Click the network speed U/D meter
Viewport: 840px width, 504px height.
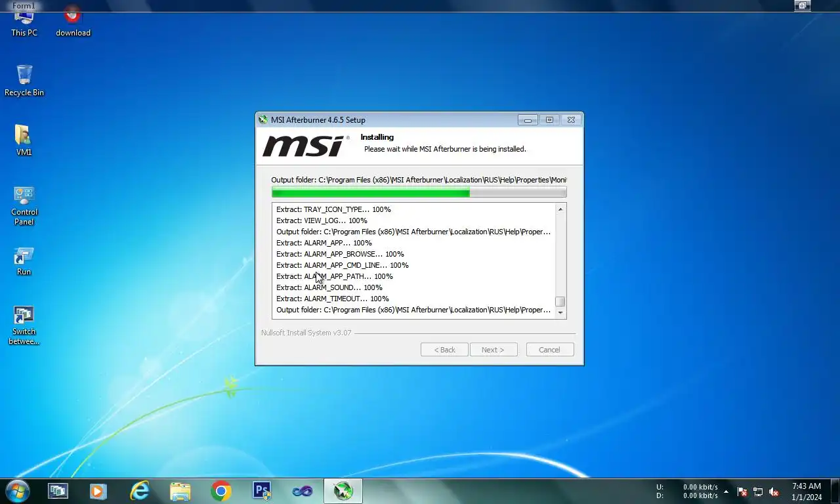point(687,492)
